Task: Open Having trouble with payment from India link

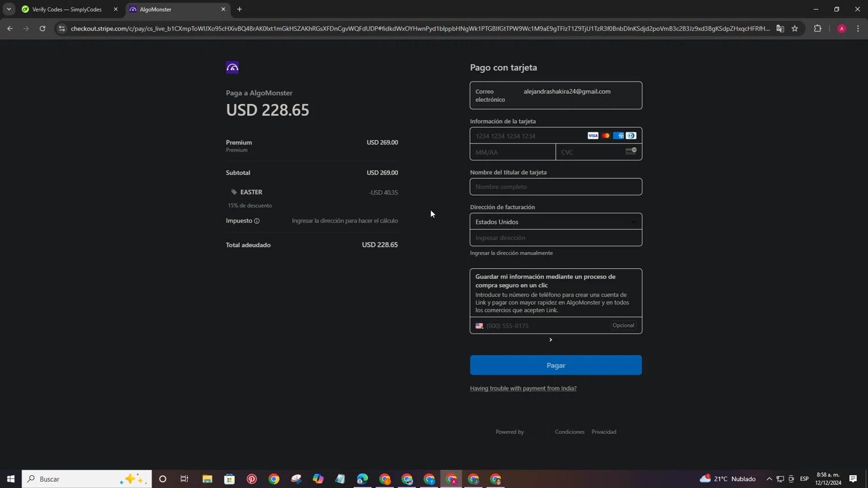Action: point(523,389)
